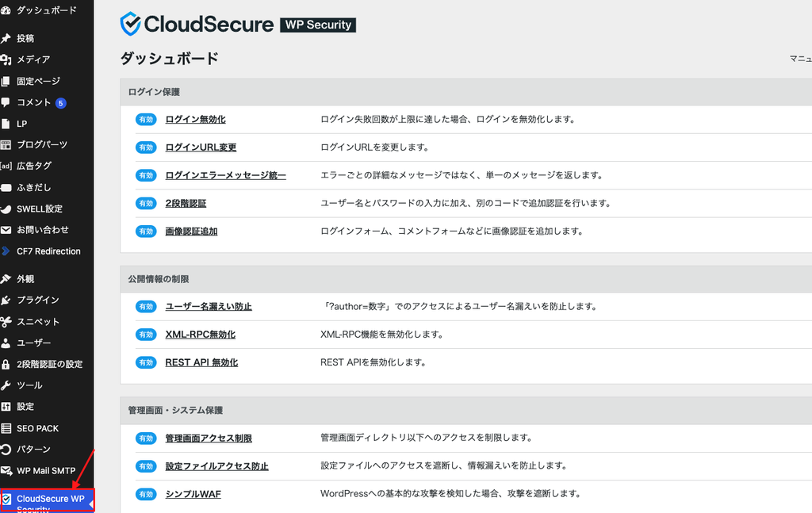Image resolution: width=812 pixels, height=513 pixels.
Task: Click the Dashboard gauge icon in sidebar
Action: click(x=6, y=10)
